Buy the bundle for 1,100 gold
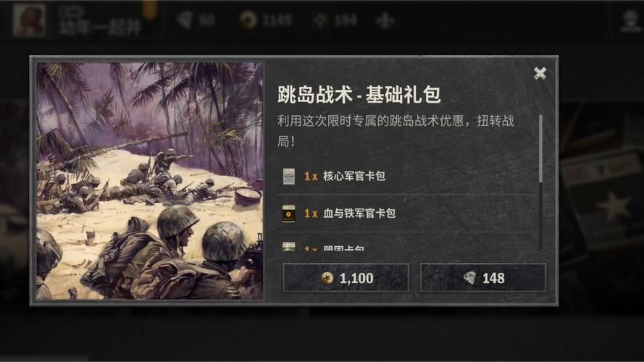The height and width of the screenshot is (362, 644). [x=346, y=278]
